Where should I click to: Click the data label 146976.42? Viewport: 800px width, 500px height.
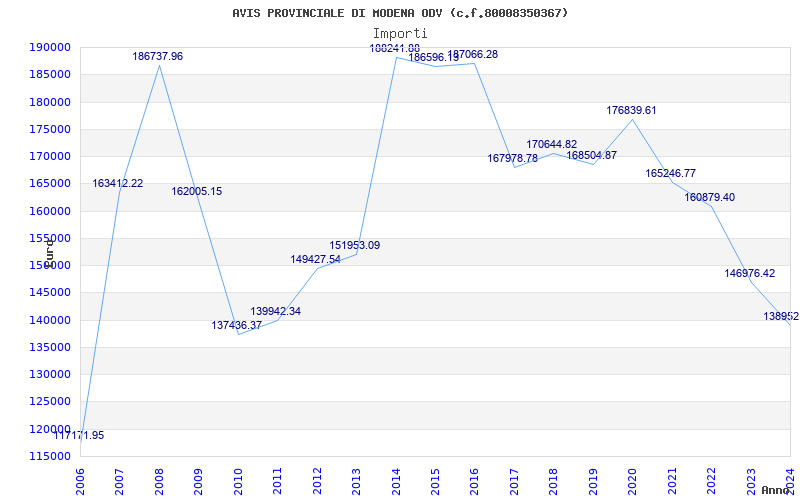[x=749, y=273]
